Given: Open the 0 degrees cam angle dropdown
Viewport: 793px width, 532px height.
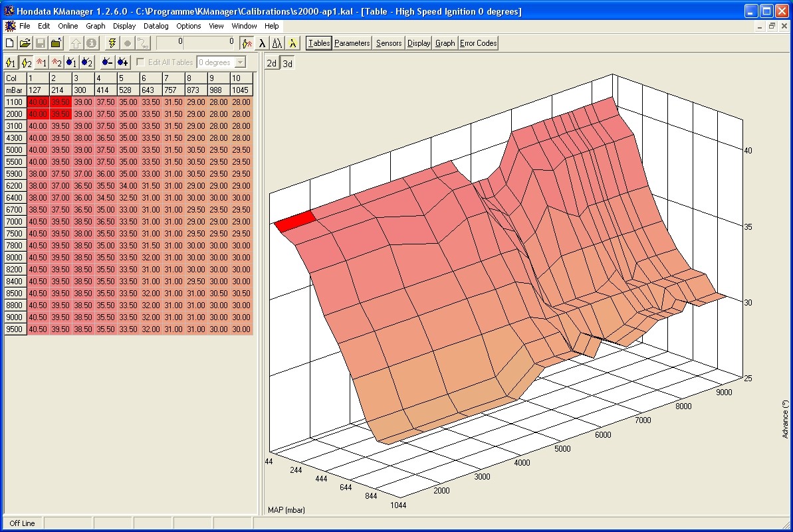Looking at the screenshot, I should [240, 62].
